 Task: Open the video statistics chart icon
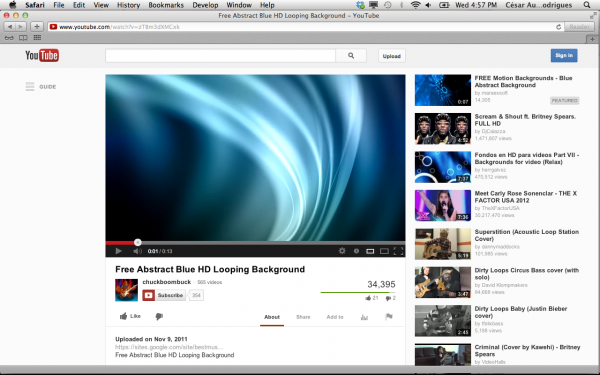click(364, 317)
